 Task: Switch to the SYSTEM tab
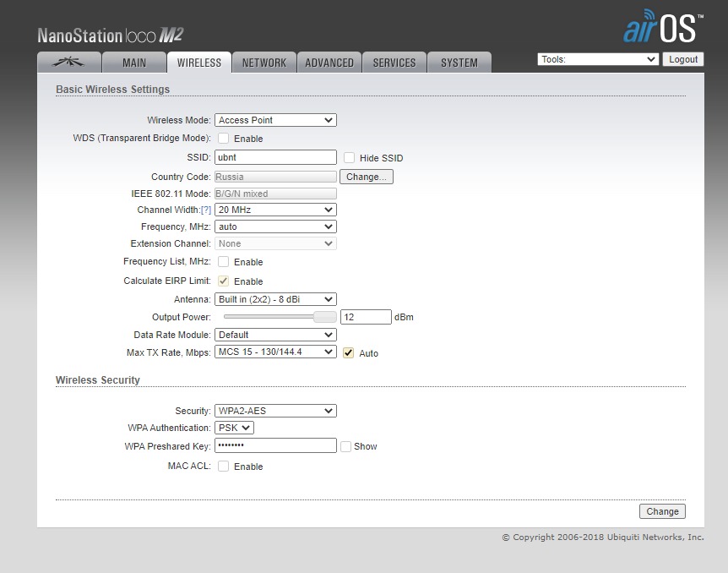(x=459, y=63)
